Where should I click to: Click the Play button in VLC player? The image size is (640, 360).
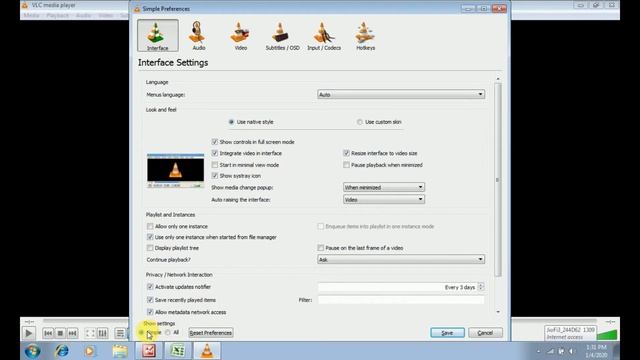(28, 333)
